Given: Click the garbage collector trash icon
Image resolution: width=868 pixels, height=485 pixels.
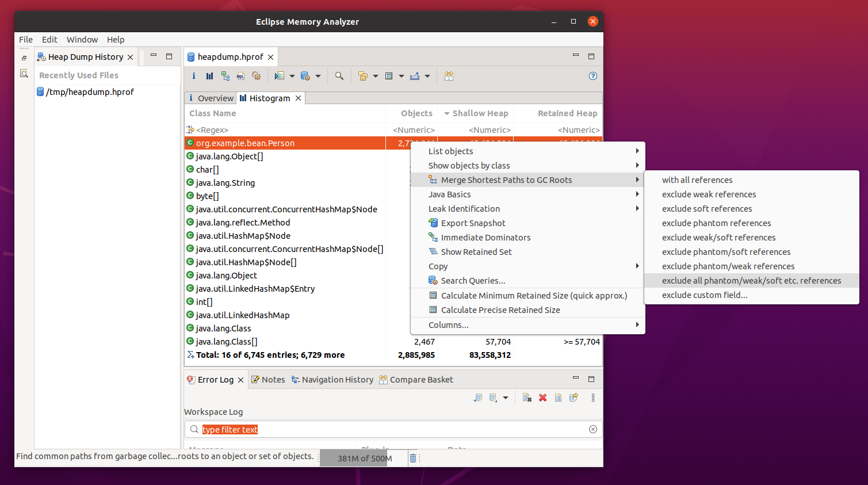Looking at the screenshot, I should [413, 458].
